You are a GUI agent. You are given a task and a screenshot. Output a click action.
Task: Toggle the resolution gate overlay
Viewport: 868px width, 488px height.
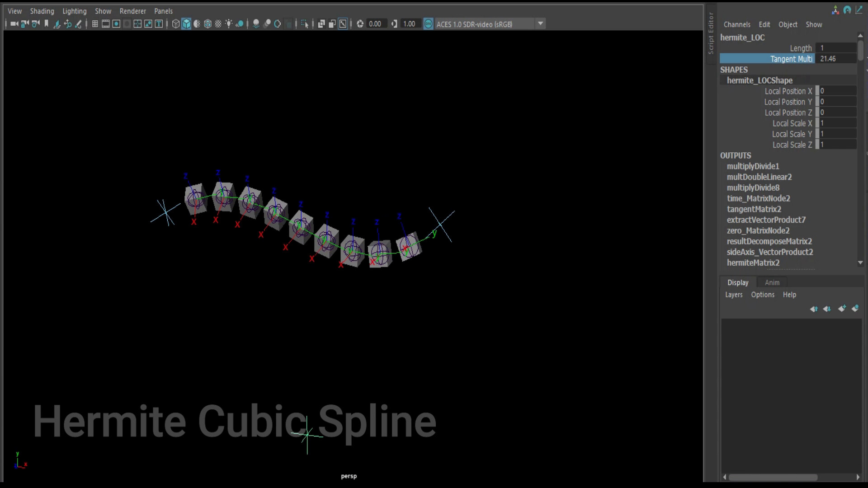point(116,23)
